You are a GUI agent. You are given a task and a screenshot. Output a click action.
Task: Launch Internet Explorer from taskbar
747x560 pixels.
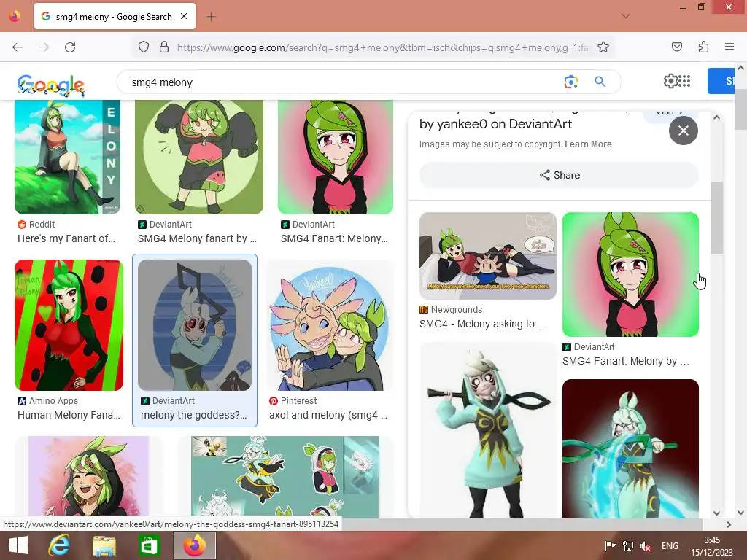(x=59, y=545)
